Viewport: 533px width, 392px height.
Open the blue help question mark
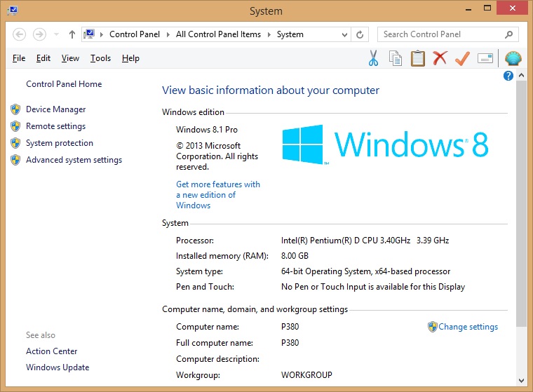click(x=508, y=76)
